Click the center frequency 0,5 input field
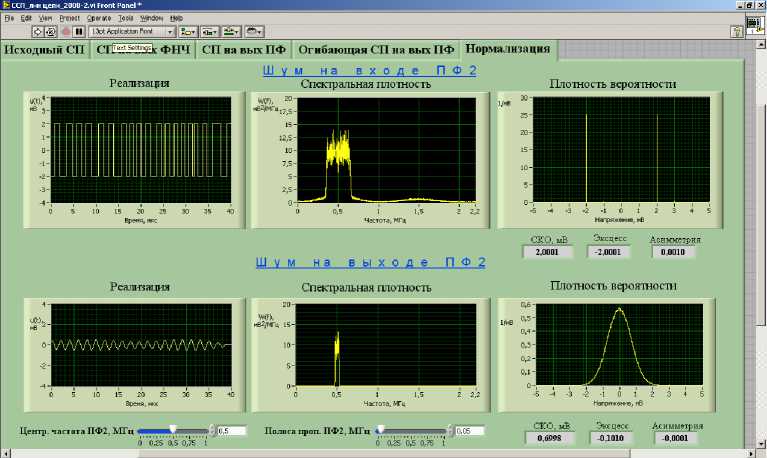Screen dimensions: 767x458 click(x=230, y=430)
